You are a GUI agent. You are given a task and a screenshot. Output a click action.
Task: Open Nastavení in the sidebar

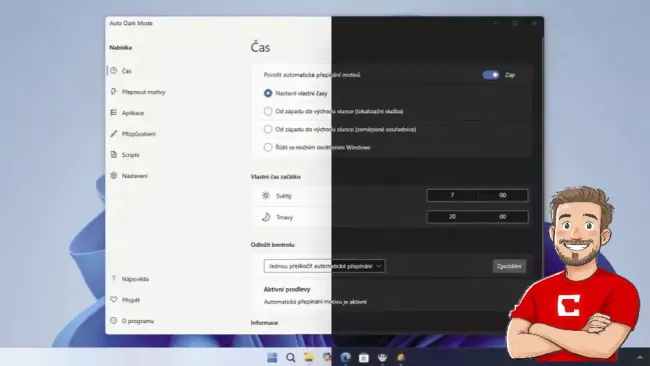(134, 176)
